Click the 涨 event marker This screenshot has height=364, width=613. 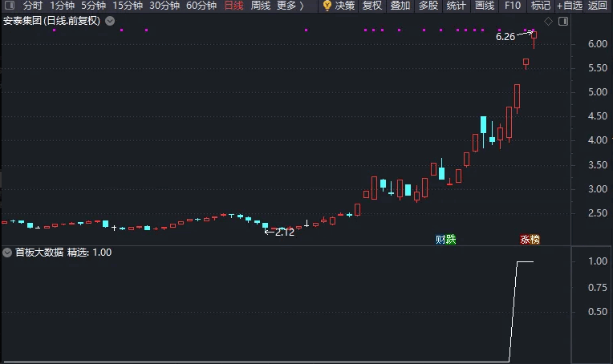(525, 240)
